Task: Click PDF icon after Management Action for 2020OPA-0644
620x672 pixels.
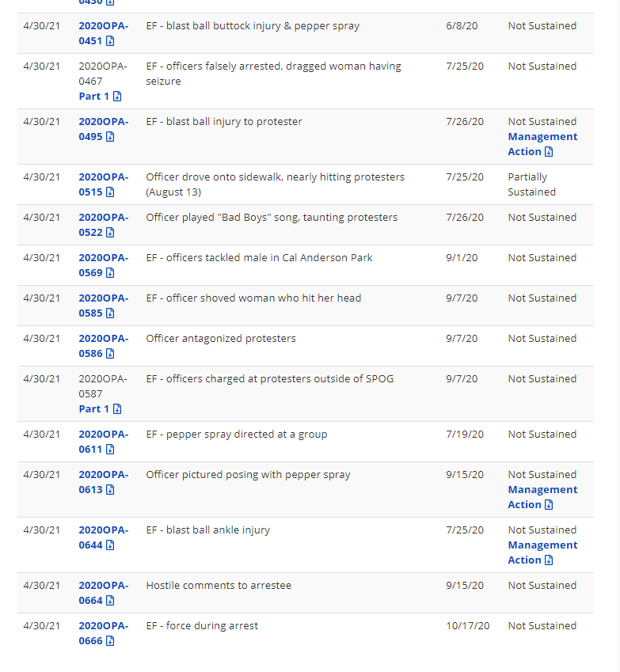Action: tap(549, 560)
